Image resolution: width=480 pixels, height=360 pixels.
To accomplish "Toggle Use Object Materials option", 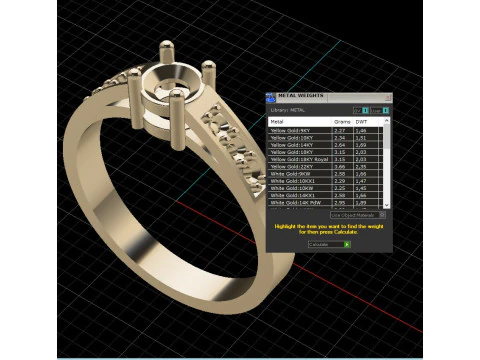I will point(358,215).
